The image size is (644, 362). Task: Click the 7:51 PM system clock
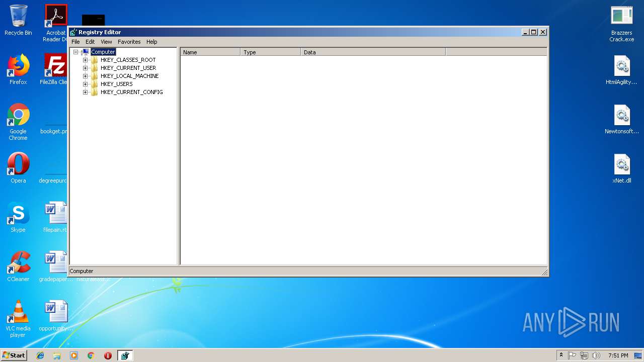(618, 355)
